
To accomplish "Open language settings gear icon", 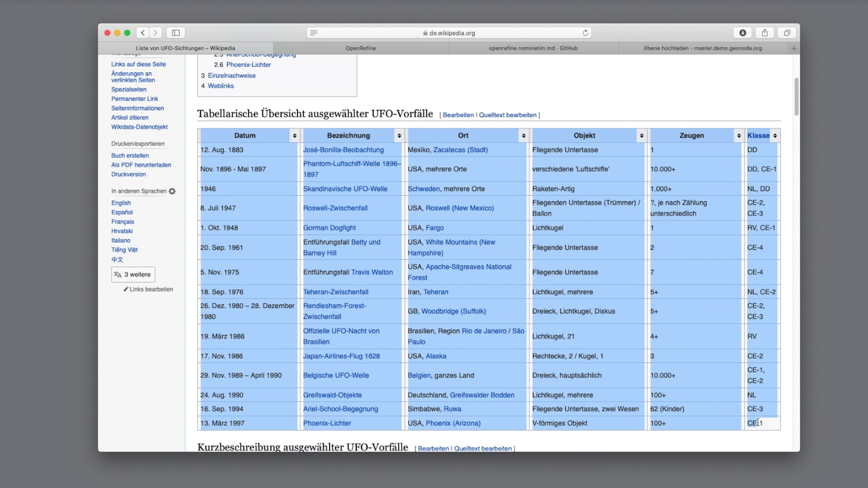I will pyautogui.click(x=172, y=191).
